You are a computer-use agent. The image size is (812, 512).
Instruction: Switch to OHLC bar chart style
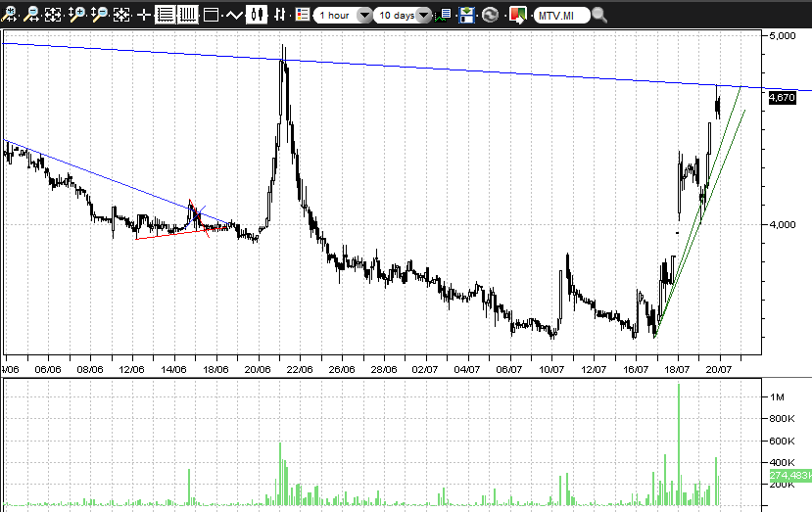point(281,15)
